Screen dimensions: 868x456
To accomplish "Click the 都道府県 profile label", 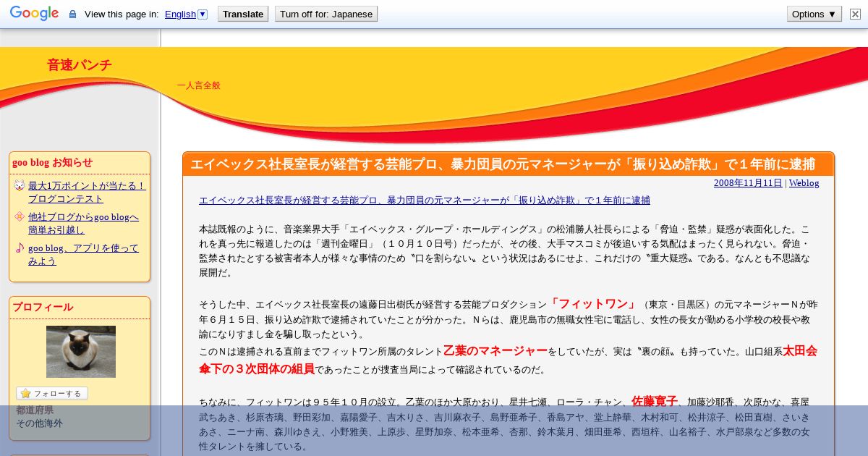I will (x=35, y=410).
